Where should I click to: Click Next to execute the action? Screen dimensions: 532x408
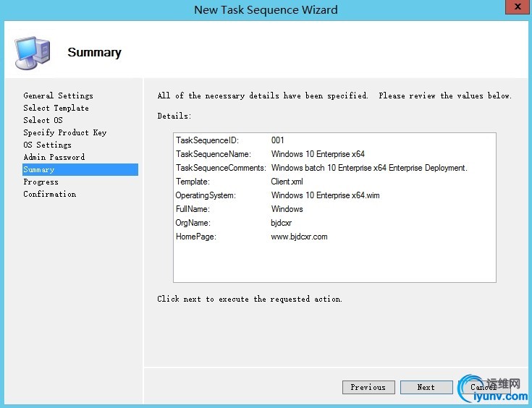tap(426, 387)
